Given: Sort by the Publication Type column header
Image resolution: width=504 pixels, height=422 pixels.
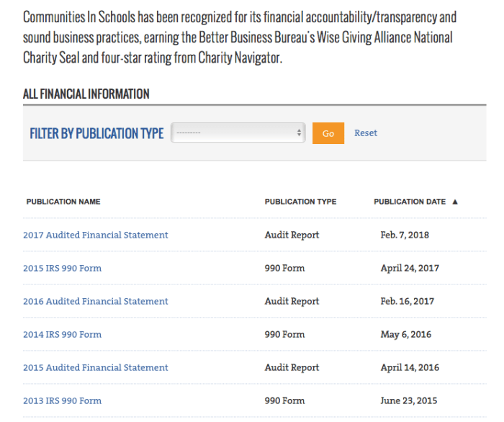Looking at the screenshot, I should point(300,202).
